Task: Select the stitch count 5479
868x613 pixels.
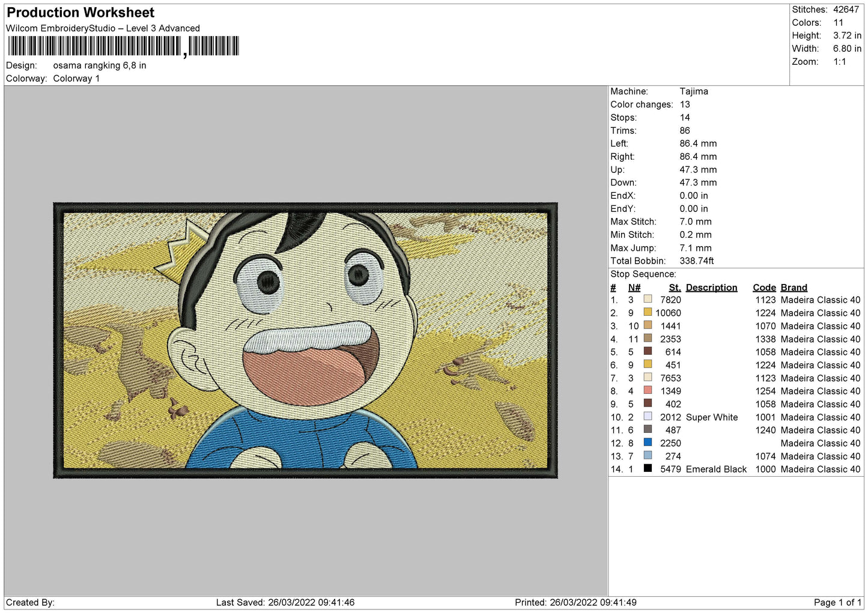Action: pos(671,470)
